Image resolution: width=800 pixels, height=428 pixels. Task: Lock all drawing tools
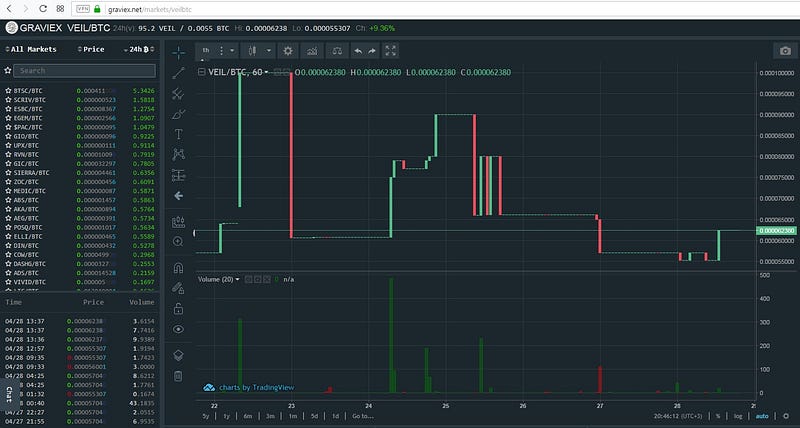click(179, 309)
